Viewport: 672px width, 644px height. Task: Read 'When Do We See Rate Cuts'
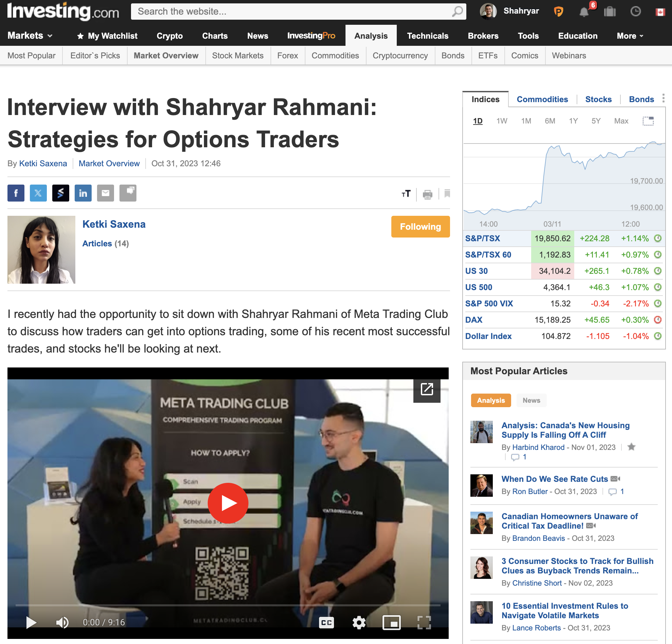tap(555, 479)
